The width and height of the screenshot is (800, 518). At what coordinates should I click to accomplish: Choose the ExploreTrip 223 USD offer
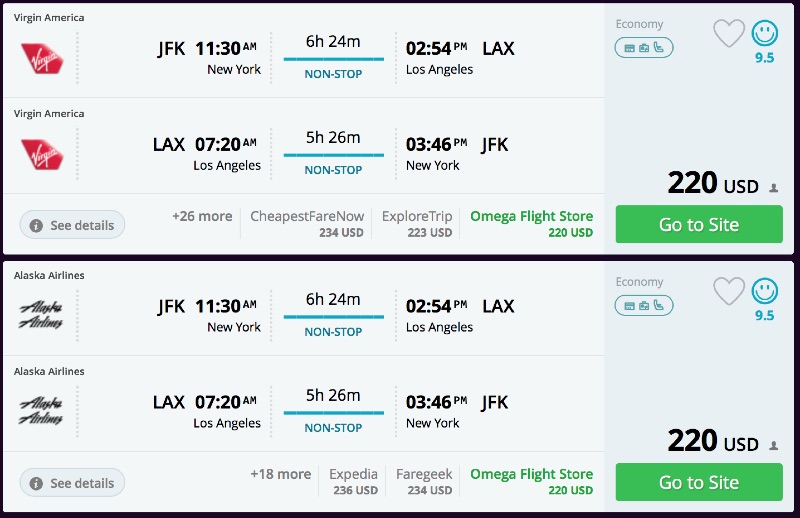417,224
